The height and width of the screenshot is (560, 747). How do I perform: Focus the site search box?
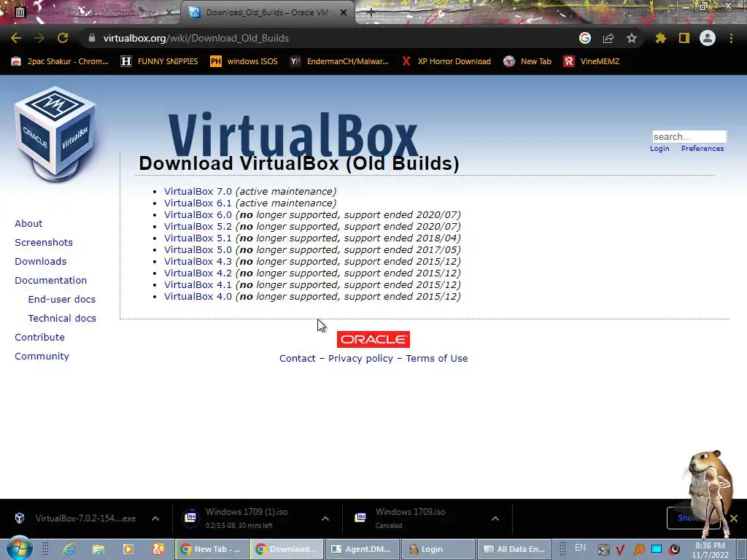coord(689,136)
